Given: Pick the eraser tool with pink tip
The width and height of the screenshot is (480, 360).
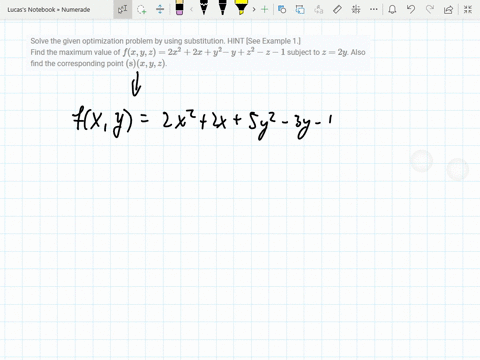Looking at the screenshot, I should [x=179, y=8].
